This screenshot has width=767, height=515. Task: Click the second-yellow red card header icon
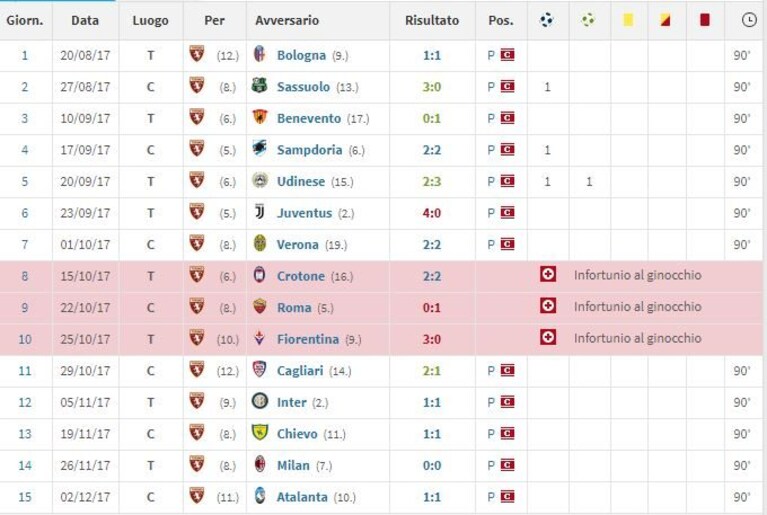[665, 20]
